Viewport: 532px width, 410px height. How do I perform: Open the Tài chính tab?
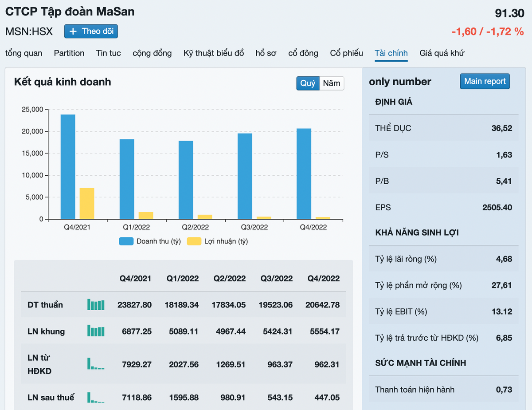click(391, 53)
